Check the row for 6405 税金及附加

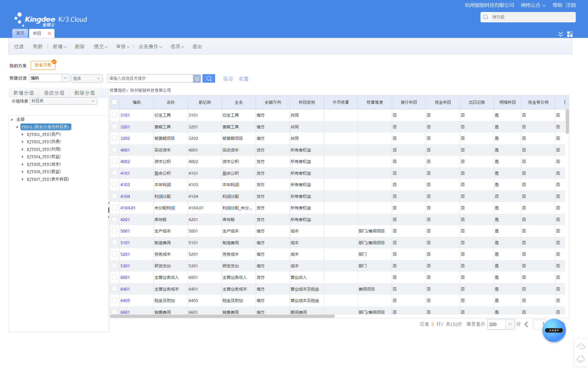pos(115,301)
